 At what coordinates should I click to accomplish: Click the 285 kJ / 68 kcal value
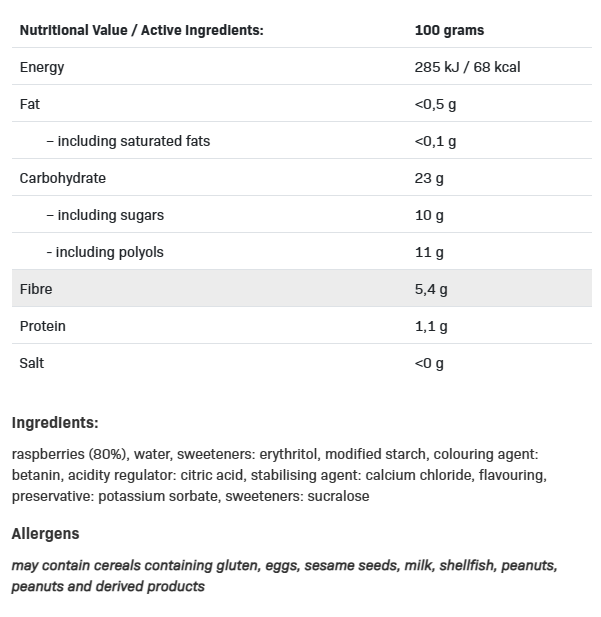[x=467, y=67]
